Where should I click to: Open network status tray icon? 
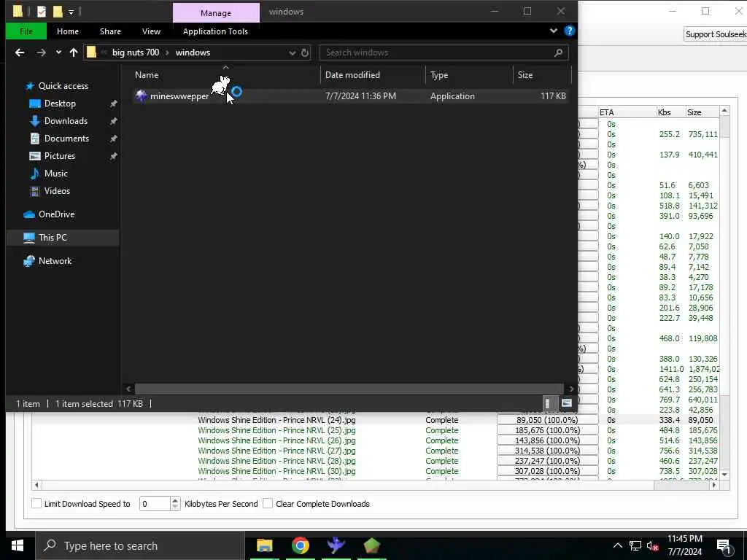635,545
